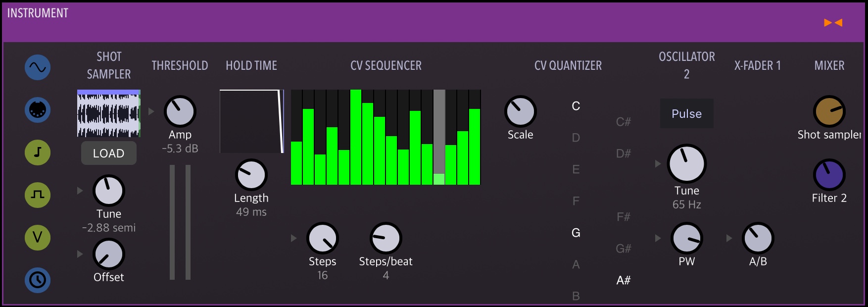868x307 pixels.
Task: Toggle the C note in quantizer
Action: tap(576, 106)
